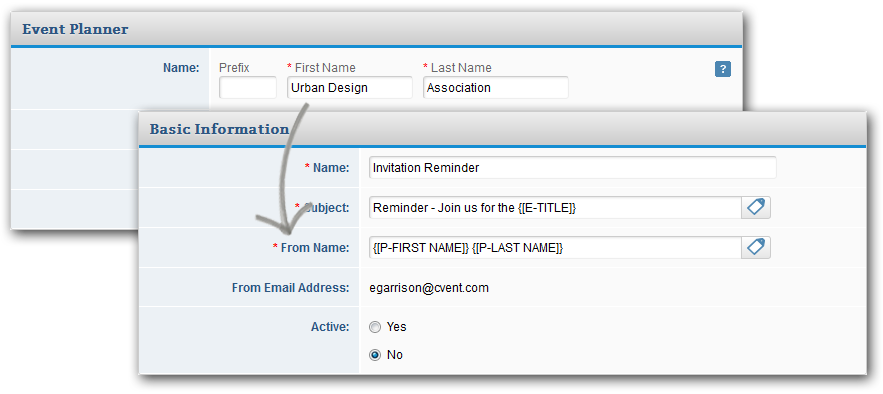Open data tag picker for From Name
883x394 pixels.
[756, 248]
